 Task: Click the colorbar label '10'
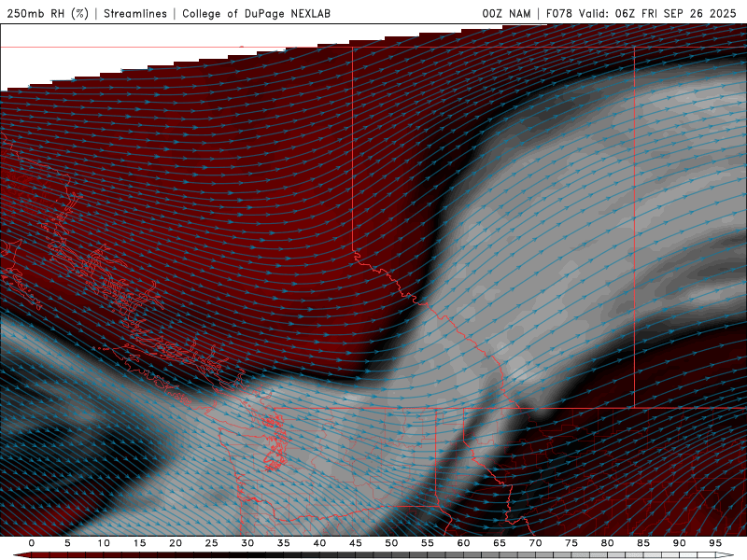[104, 543]
